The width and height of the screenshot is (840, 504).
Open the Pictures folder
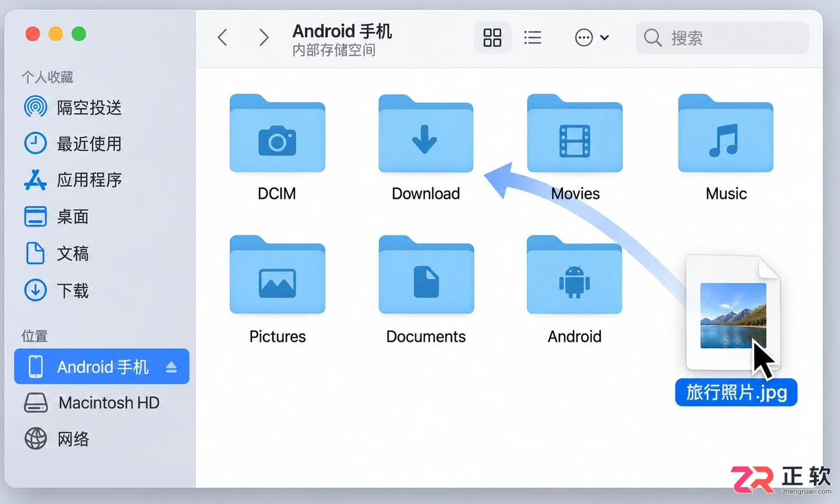[277, 275]
